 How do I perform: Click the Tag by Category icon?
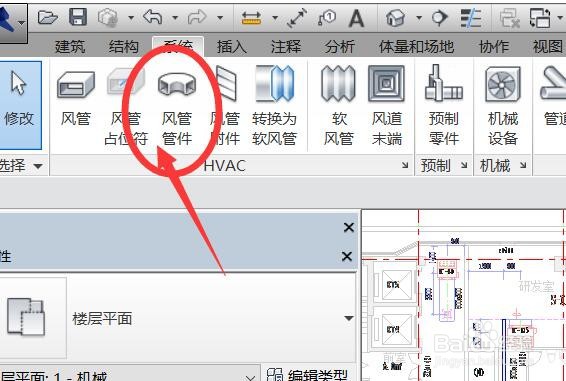(327, 17)
